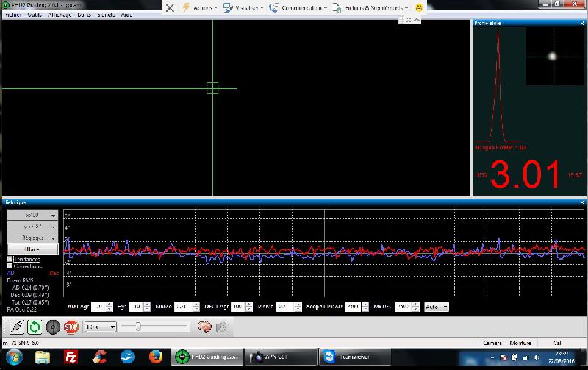Click the Hys hysteresis value field
Image resolution: width=588 pixels, height=370 pixels.
136,307
